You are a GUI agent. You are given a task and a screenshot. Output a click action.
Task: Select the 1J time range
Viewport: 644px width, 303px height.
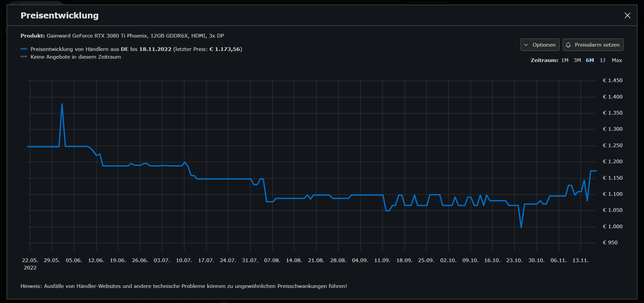pyautogui.click(x=602, y=60)
